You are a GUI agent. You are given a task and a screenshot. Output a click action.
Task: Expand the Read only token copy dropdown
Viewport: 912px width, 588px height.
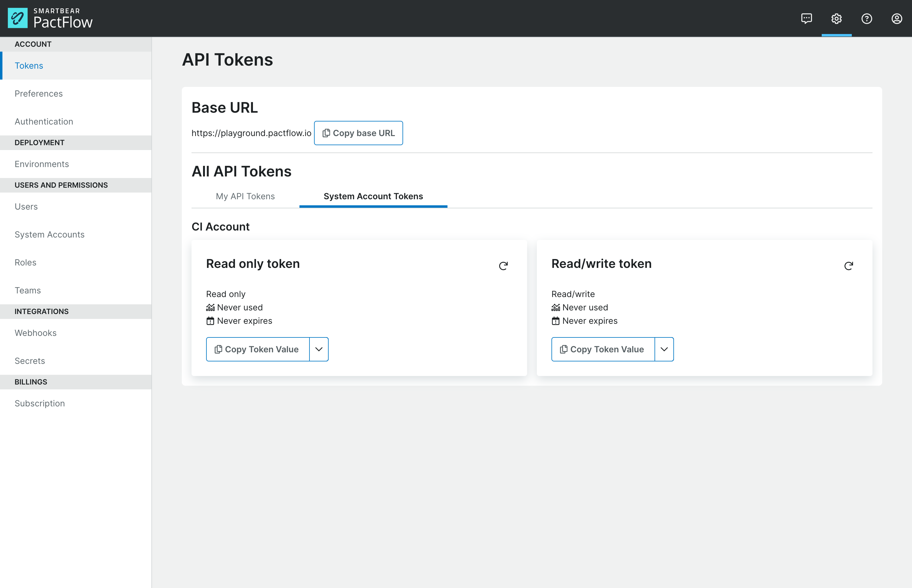(319, 349)
